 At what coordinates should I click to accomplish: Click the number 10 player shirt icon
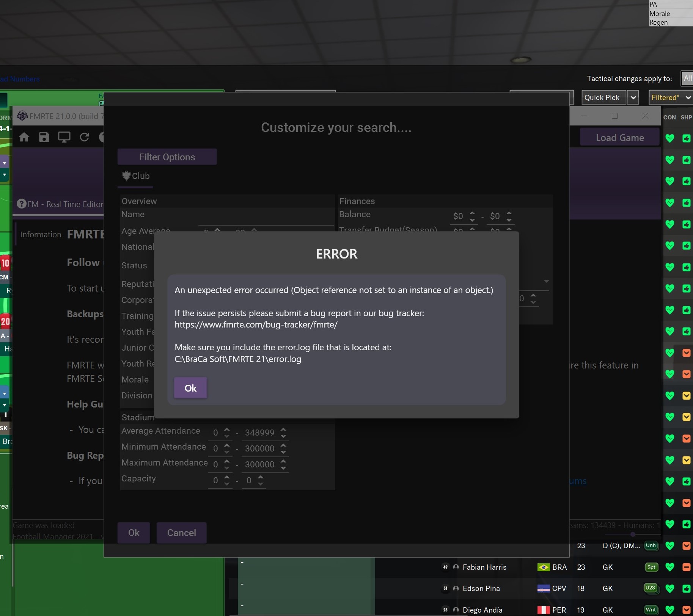5,263
